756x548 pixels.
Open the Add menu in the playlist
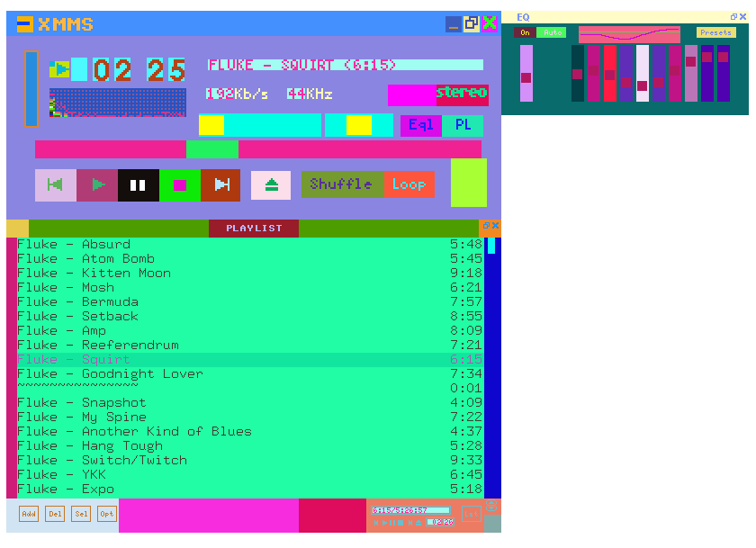point(28,513)
